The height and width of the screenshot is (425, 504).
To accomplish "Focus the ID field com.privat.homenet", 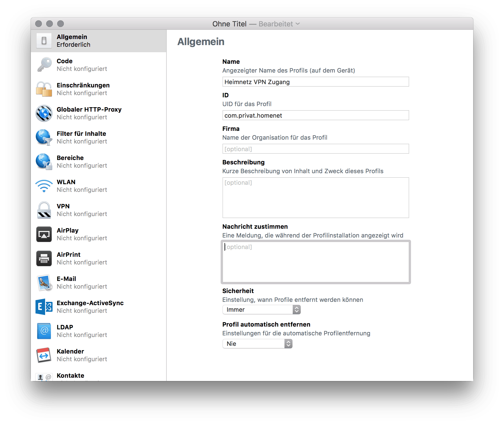I will click(315, 115).
